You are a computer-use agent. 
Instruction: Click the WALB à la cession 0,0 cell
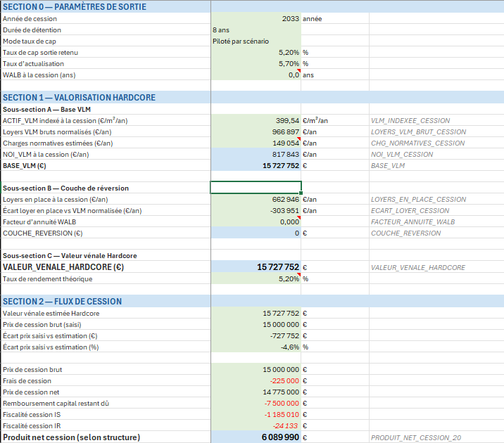(x=256, y=75)
